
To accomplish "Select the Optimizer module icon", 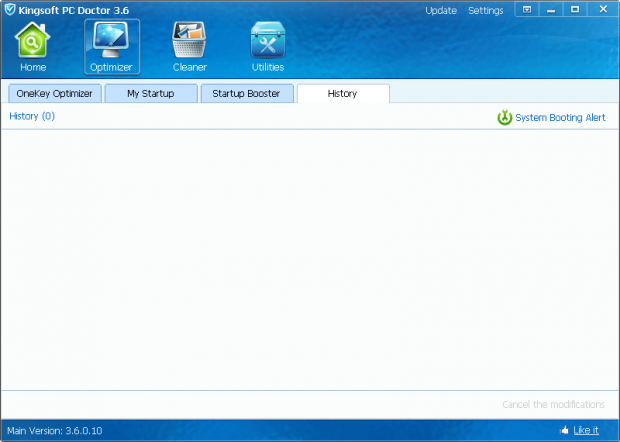I will point(111,47).
